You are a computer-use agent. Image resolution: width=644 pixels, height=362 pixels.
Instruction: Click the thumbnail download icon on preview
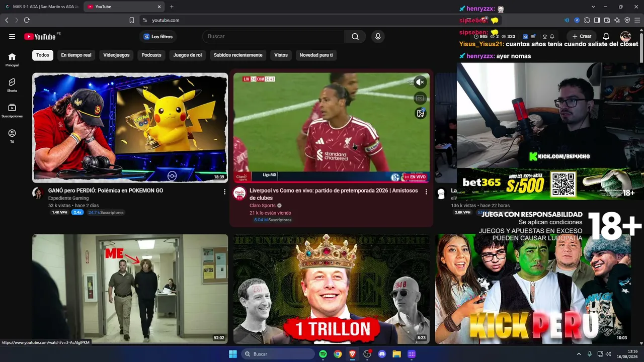pyautogui.click(x=421, y=114)
